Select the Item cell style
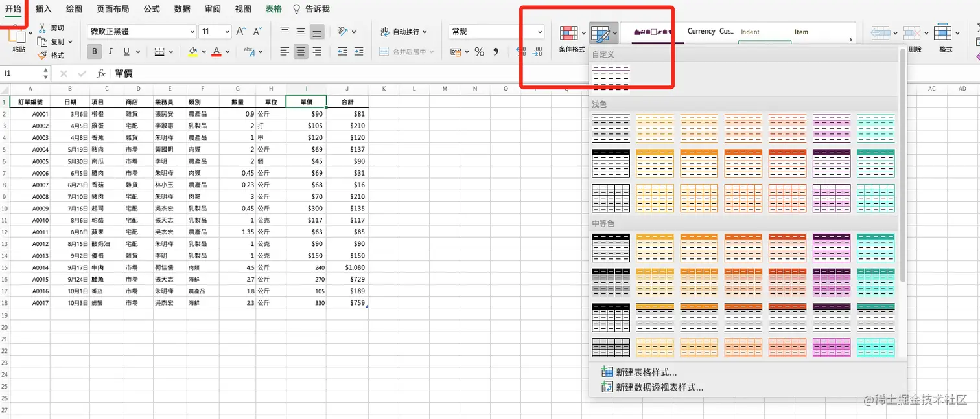The height and width of the screenshot is (419, 980). pyautogui.click(x=801, y=32)
